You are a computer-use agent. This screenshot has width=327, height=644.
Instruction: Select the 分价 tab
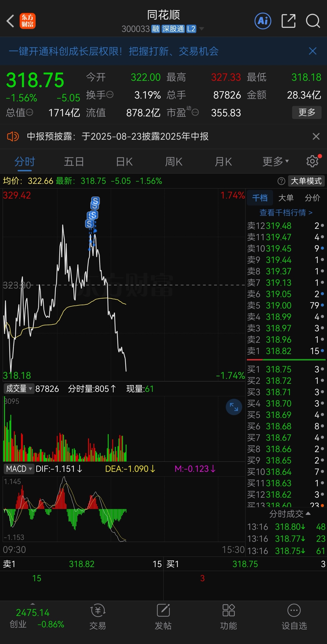pos(312,198)
